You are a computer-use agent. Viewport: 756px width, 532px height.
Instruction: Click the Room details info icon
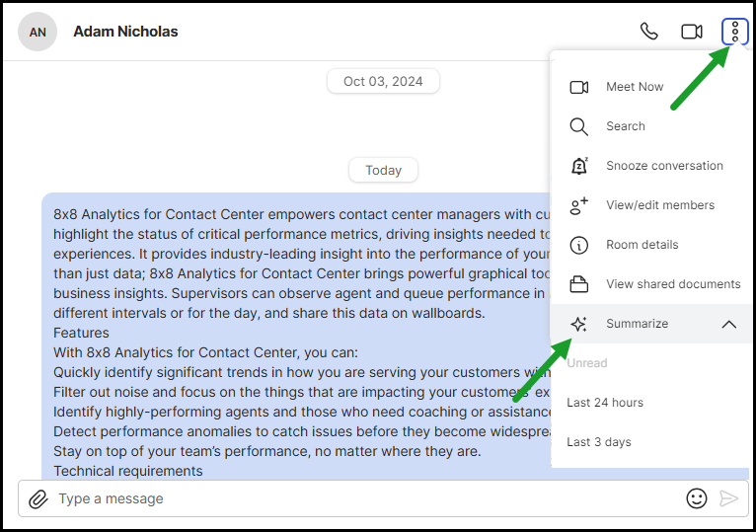click(578, 245)
